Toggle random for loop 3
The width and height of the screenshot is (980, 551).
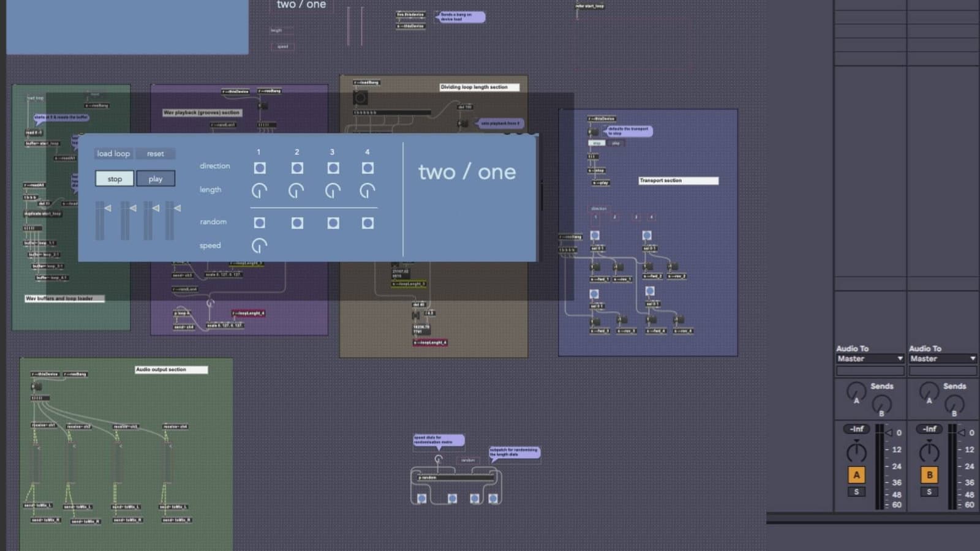coord(333,223)
